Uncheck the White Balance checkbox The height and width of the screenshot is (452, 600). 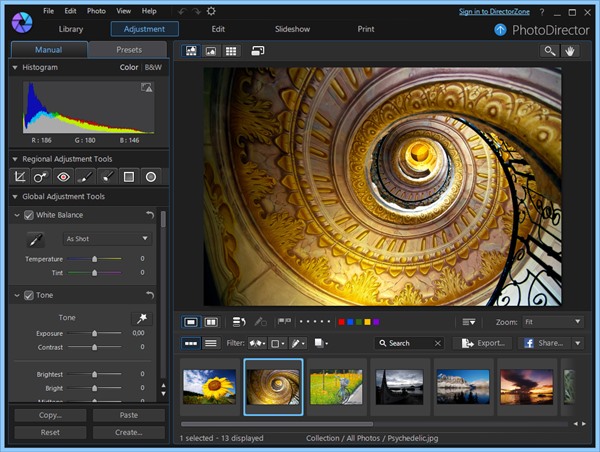[28, 215]
